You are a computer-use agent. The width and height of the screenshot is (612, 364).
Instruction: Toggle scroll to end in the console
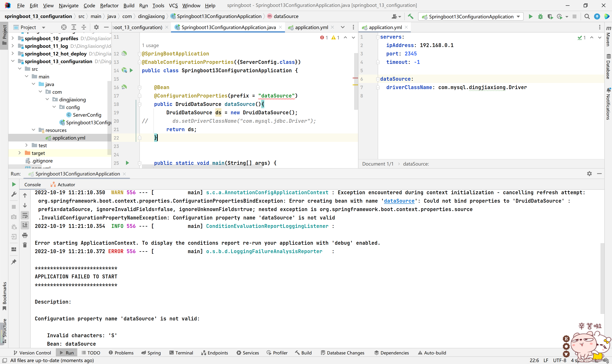25,225
